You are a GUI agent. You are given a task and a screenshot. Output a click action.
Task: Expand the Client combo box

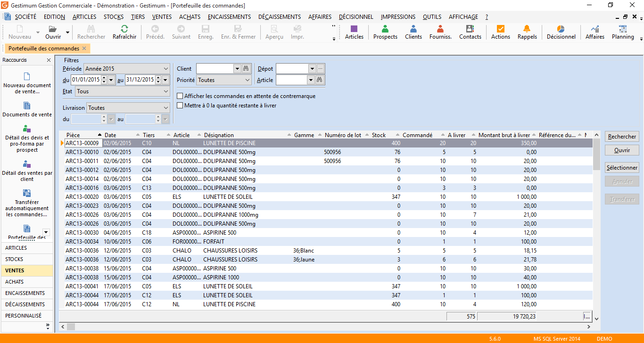237,69
